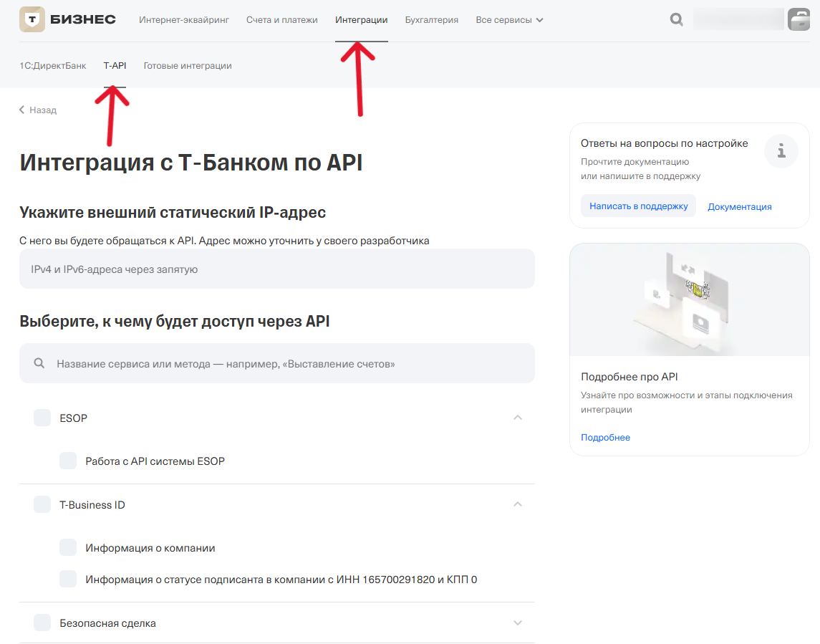Collapse the ESOP section
The width and height of the screenshot is (820, 644).
point(518,418)
